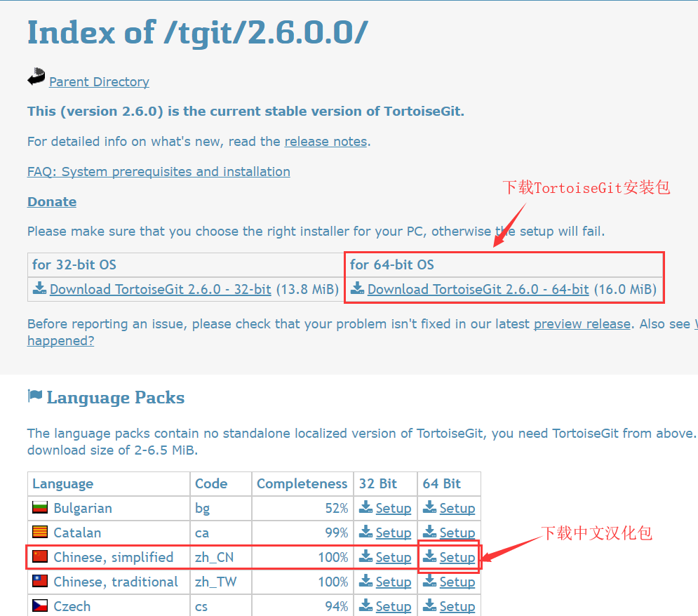Click Bulgarian 32 Bit download icon
The image size is (698, 616).
[x=366, y=507]
